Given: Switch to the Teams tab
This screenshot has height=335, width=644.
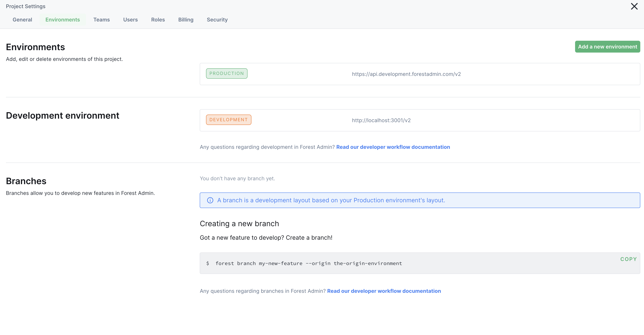Looking at the screenshot, I should 102,20.
